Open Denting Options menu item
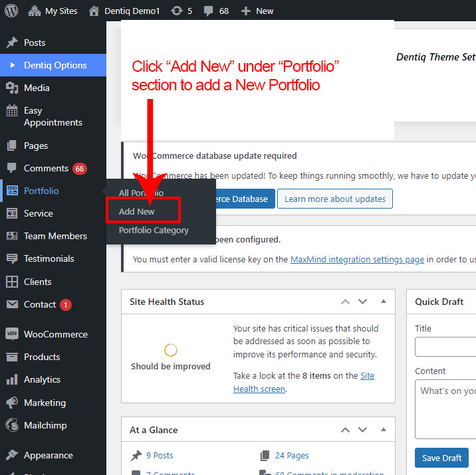Image resolution: width=476 pixels, height=475 pixels. coord(55,65)
